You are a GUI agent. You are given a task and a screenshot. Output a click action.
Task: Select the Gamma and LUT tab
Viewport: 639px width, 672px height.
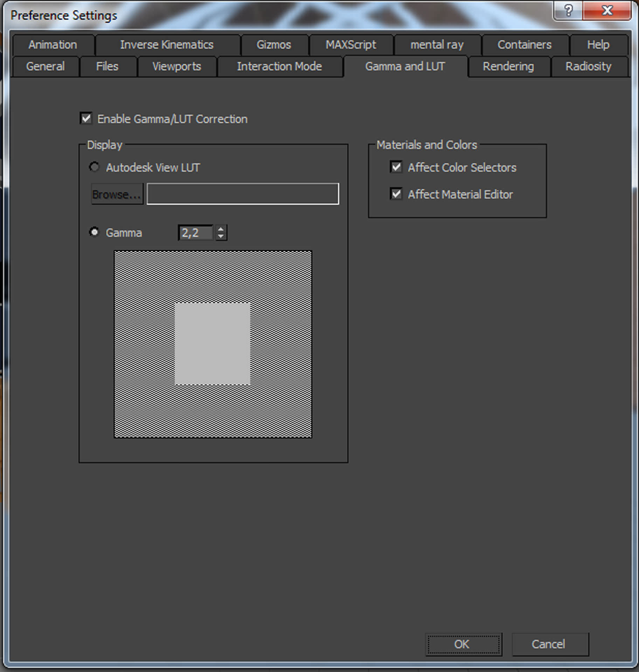[x=405, y=66]
